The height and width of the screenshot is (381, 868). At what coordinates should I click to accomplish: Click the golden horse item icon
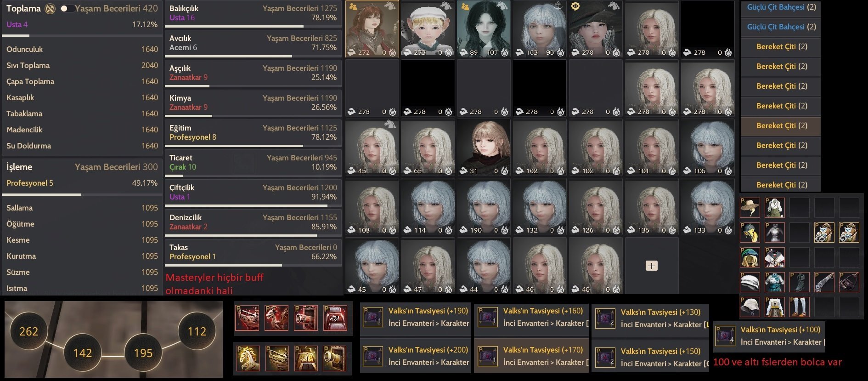[248, 358]
